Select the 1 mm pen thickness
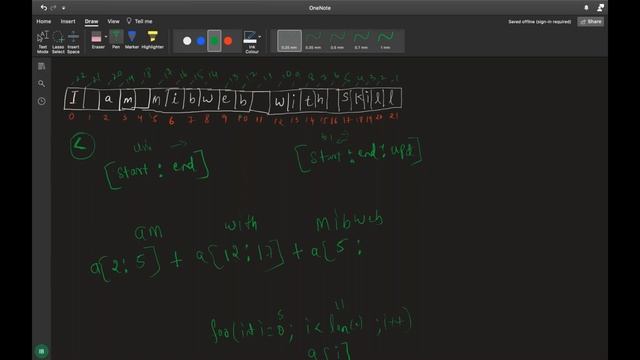The image size is (640, 360). 385,41
